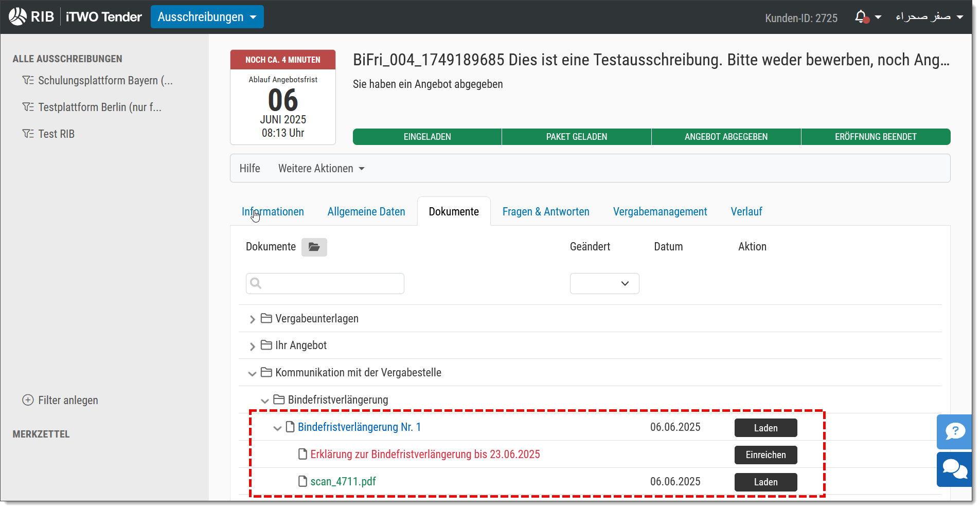Open the chat bubbles widget

955,469
